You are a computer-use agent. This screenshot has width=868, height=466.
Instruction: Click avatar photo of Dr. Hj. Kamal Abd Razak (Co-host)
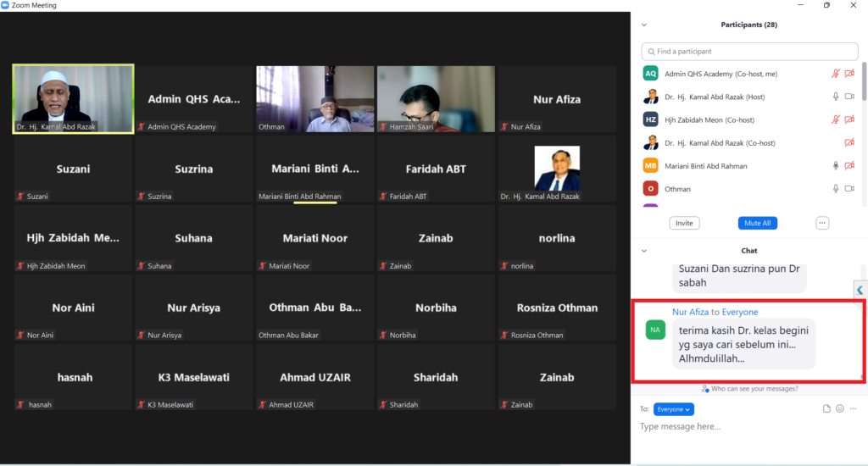(x=650, y=143)
